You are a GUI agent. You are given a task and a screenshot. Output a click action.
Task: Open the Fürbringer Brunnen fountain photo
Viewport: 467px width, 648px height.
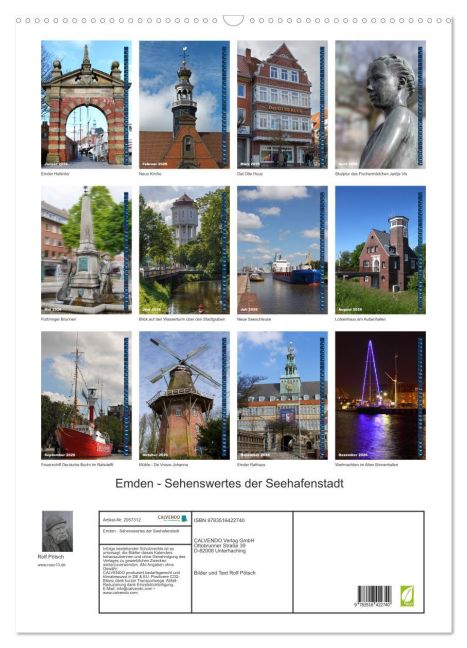tap(86, 250)
